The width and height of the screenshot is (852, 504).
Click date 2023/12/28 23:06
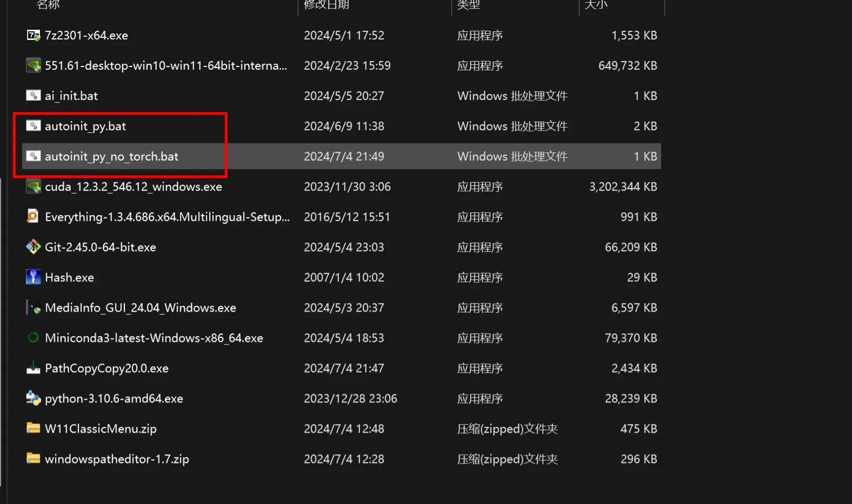[x=350, y=398]
